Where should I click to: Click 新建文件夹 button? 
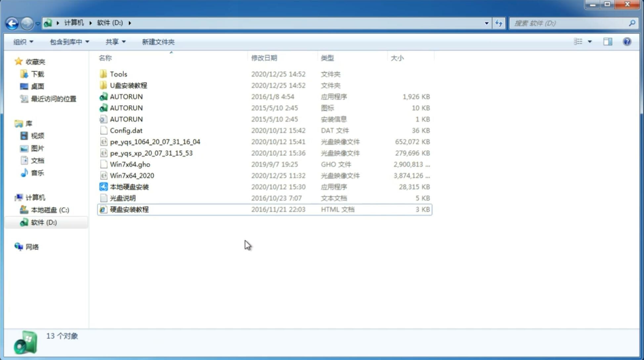pos(158,42)
